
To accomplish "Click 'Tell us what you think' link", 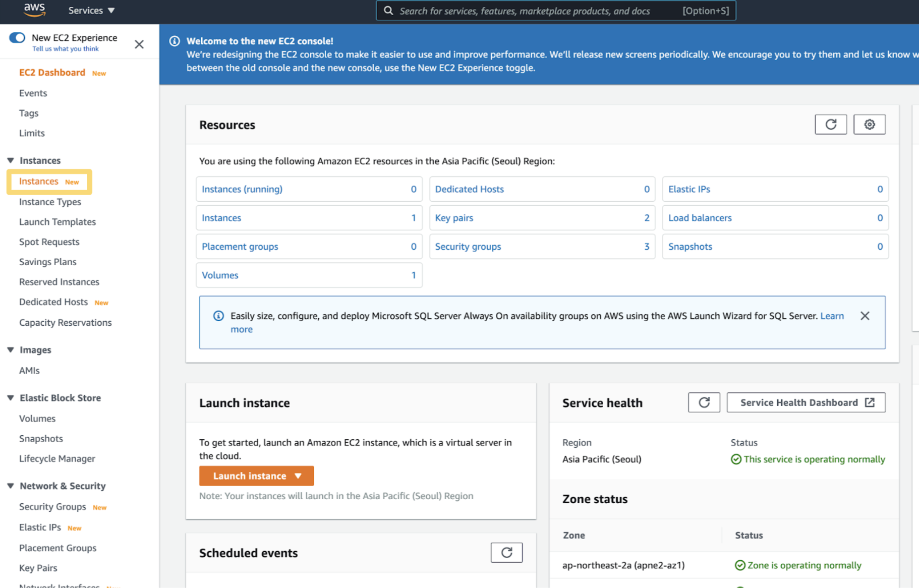I will tap(66, 49).
